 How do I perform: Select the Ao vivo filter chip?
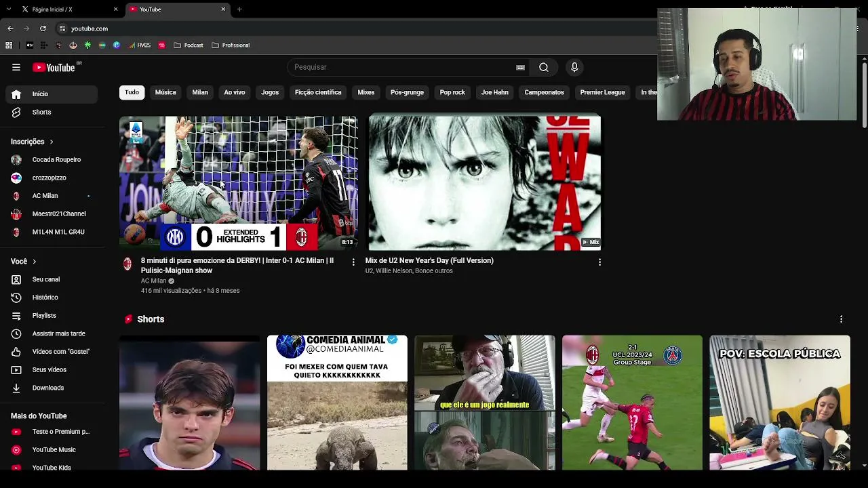(x=235, y=92)
